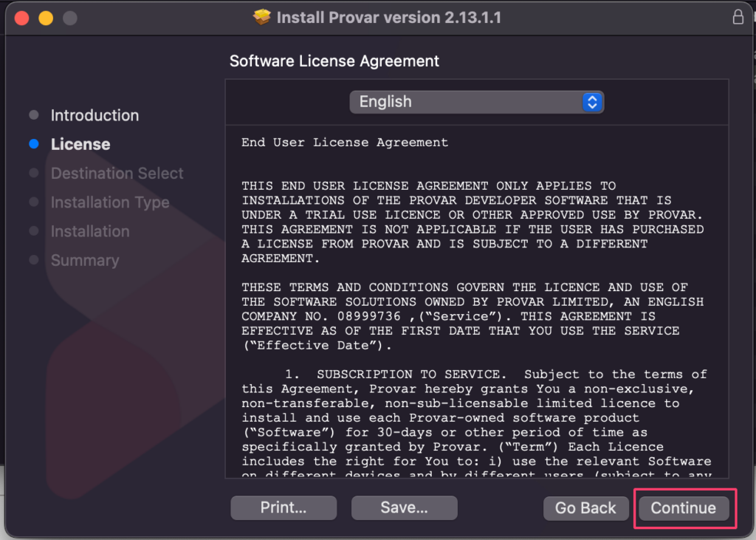Click the package icon in the title bar
This screenshot has height=540, width=756.
(262, 18)
